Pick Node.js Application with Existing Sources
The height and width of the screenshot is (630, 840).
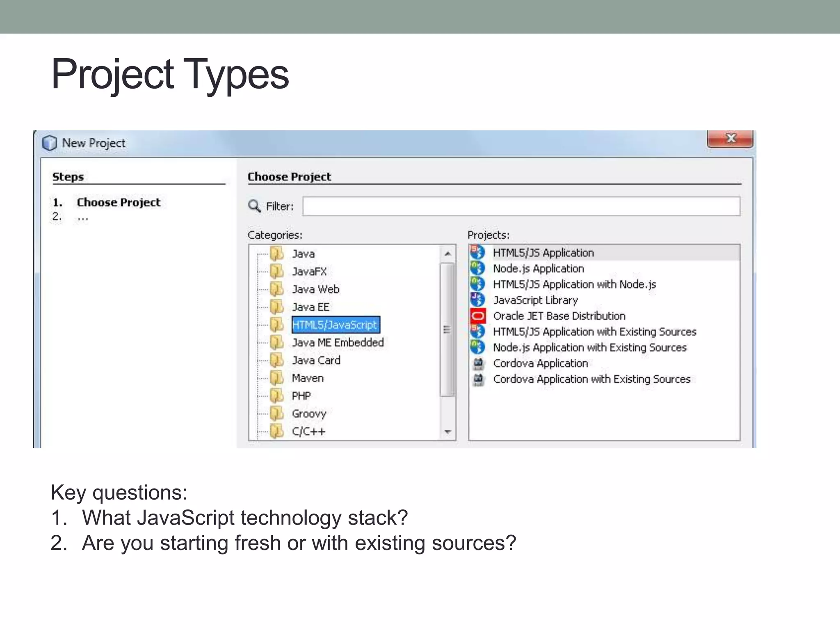pyautogui.click(x=589, y=347)
